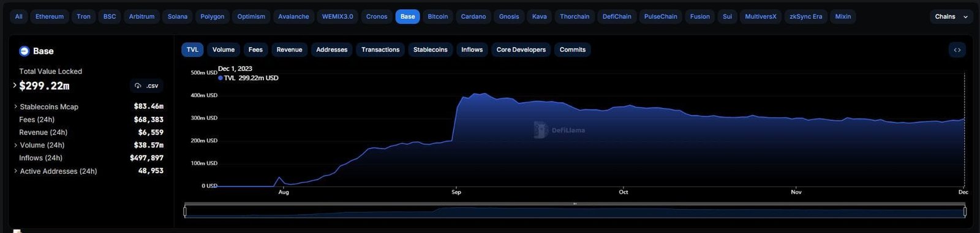Select the Thorchain chain filter

[x=575, y=17]
